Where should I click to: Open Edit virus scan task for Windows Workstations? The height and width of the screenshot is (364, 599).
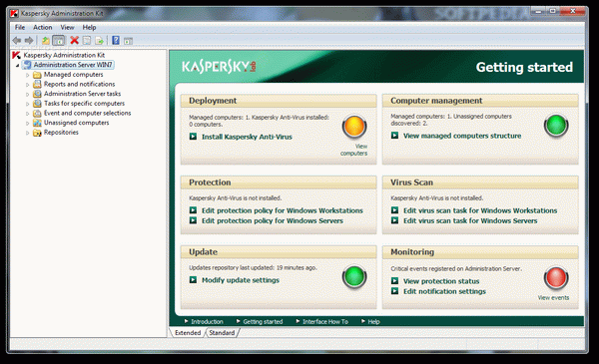(x=480, y=210)
